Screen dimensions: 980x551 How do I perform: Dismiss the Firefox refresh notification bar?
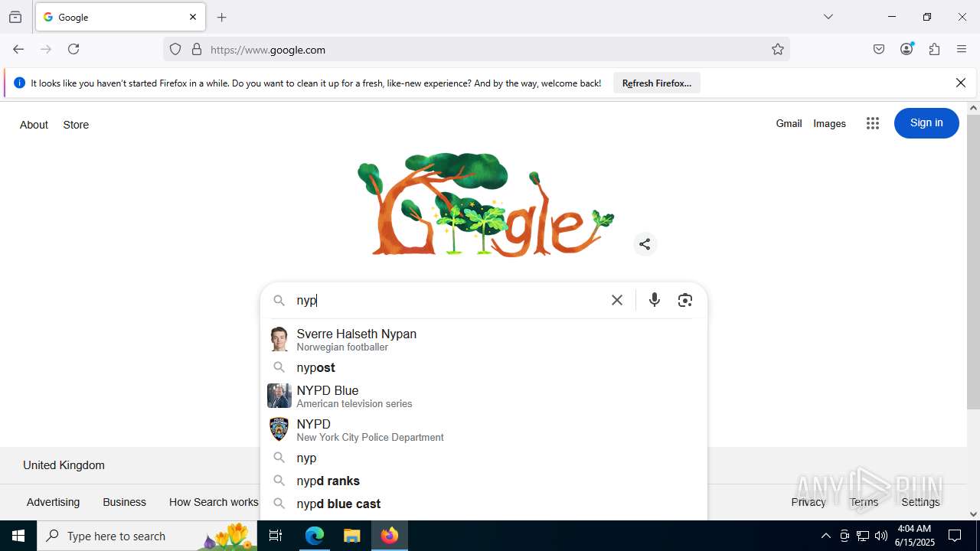coord(961,83)
